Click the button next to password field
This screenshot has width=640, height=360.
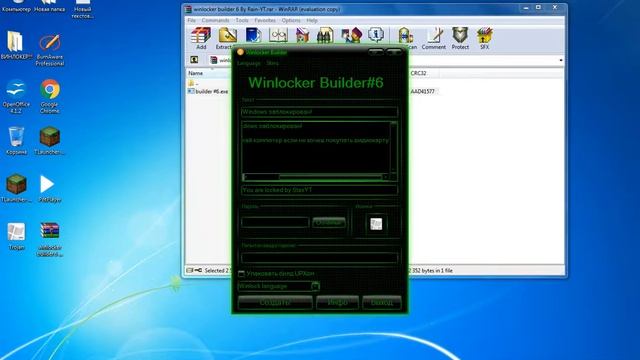click(x=329, y=222)
